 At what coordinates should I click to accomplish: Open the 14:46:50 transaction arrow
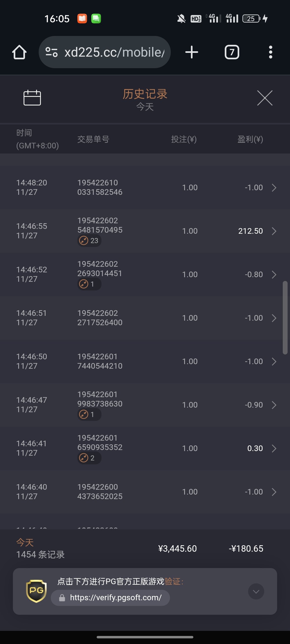[x=274, y=361]
